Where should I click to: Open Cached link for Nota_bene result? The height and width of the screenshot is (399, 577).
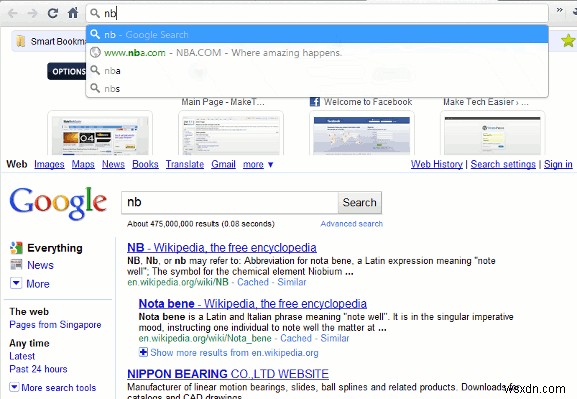[296, 338]
